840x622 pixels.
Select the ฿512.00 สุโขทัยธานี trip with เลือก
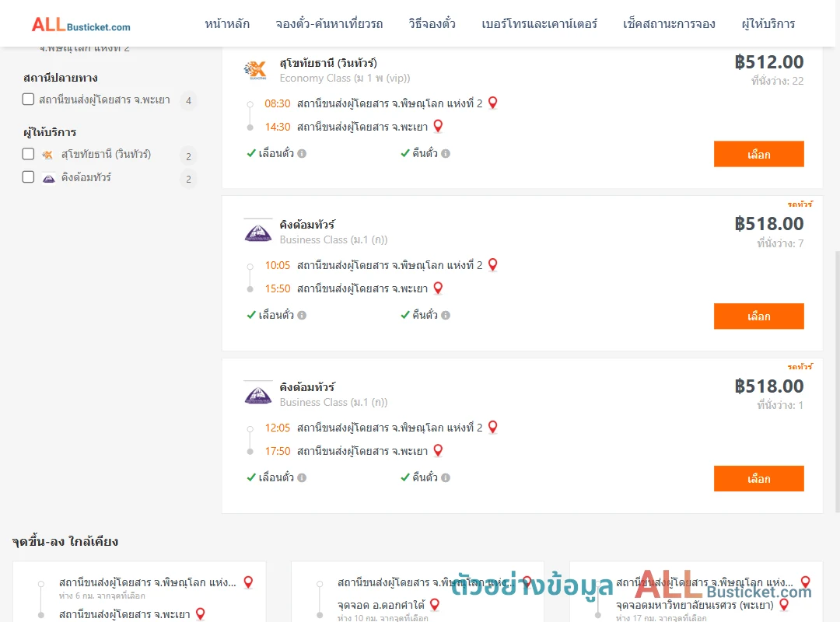(x=758, y=154)
